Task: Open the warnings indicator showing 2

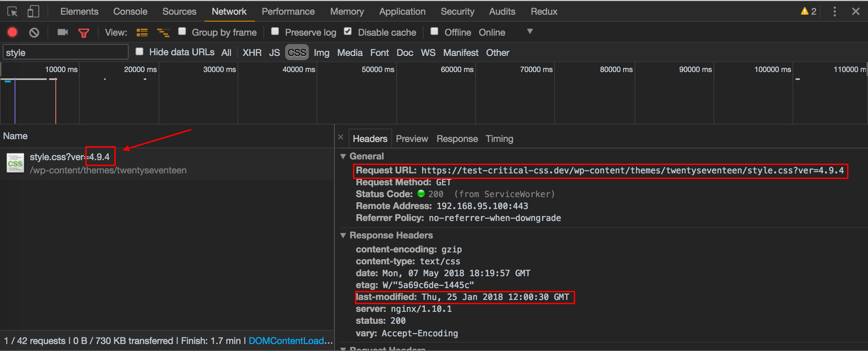Action: [808, 12]
